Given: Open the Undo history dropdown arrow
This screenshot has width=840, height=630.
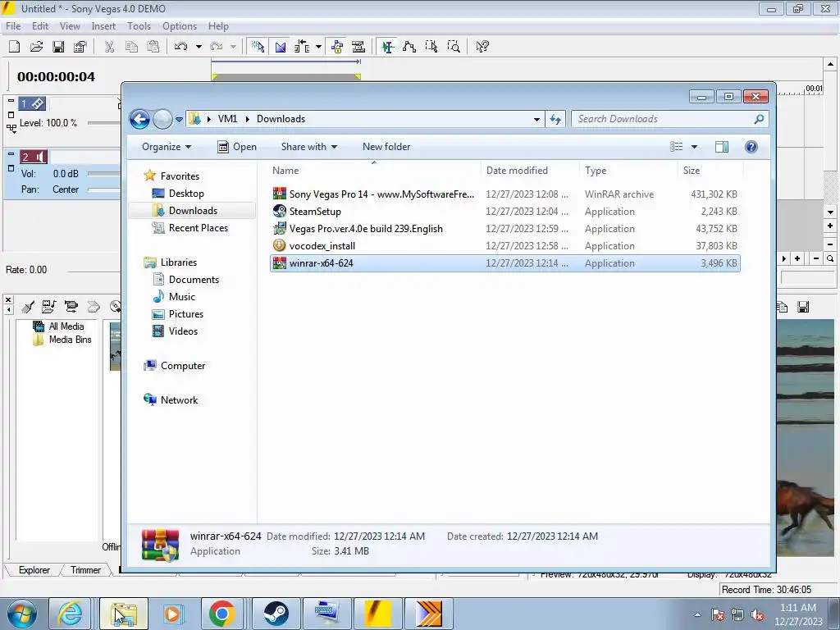Looking at the screenshot, I should coord(199,47).
